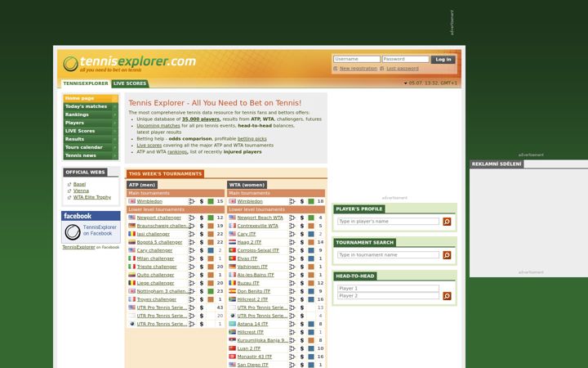Open the New registration link
588x368 pixels.
[359, 69]
